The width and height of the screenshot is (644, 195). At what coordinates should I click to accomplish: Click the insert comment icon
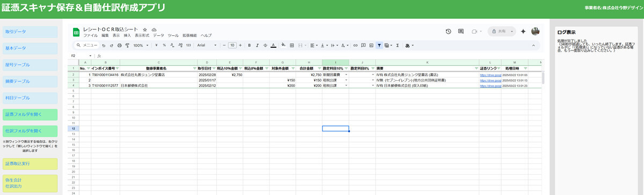click(x=363, y=46)
